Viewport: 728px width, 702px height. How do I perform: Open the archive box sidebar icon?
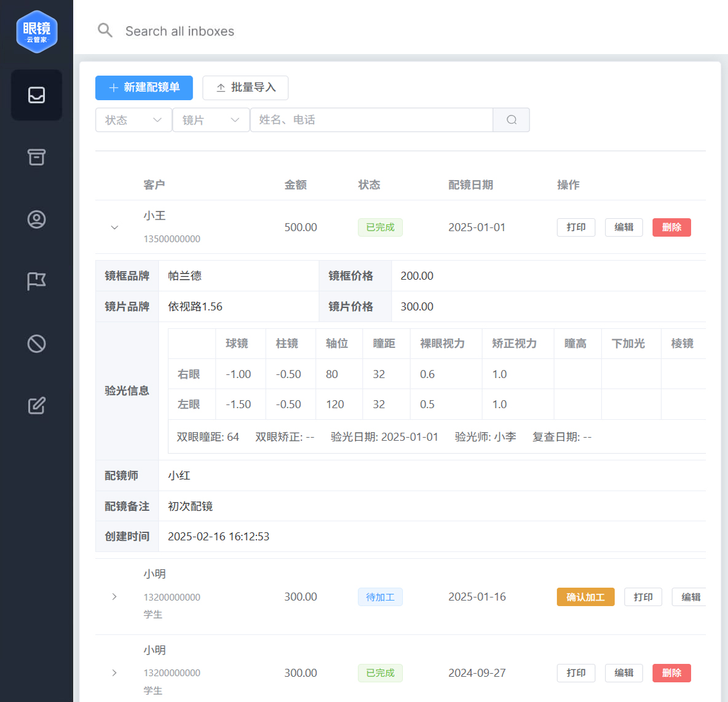click(x=36, y=157)
